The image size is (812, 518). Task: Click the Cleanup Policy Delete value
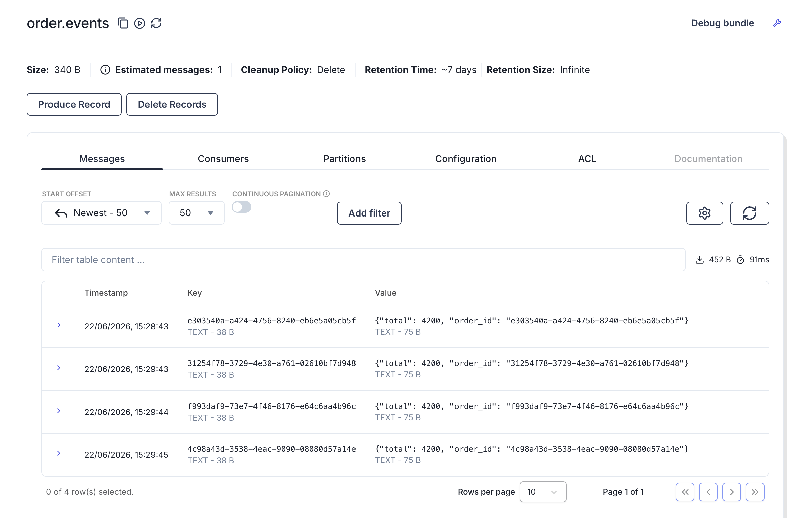tap(331, 70)
